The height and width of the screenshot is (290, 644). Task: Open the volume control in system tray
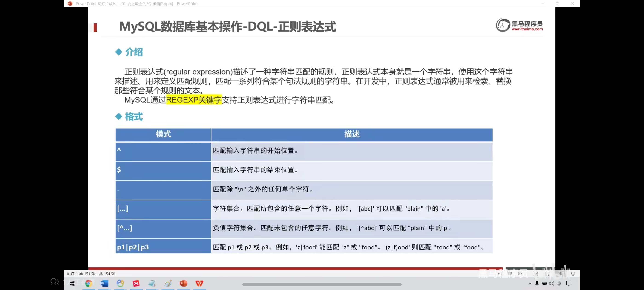552,283
